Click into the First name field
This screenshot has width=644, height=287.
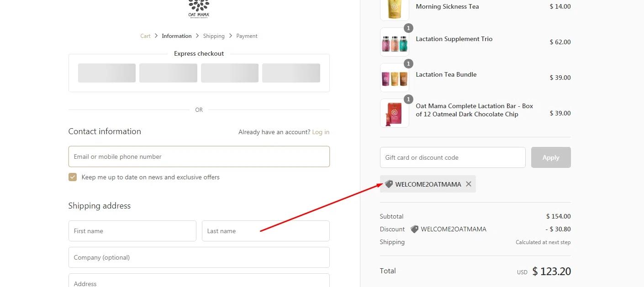click(x=132, y=231)
